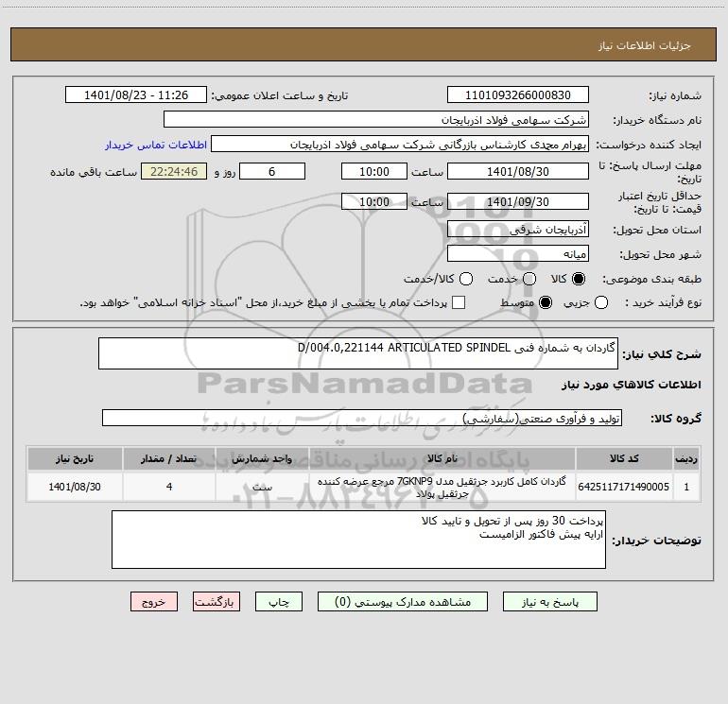Choose the جزیی purchase type option
The height and width of the screenshot is (704, 728).
tap(601, 302)
